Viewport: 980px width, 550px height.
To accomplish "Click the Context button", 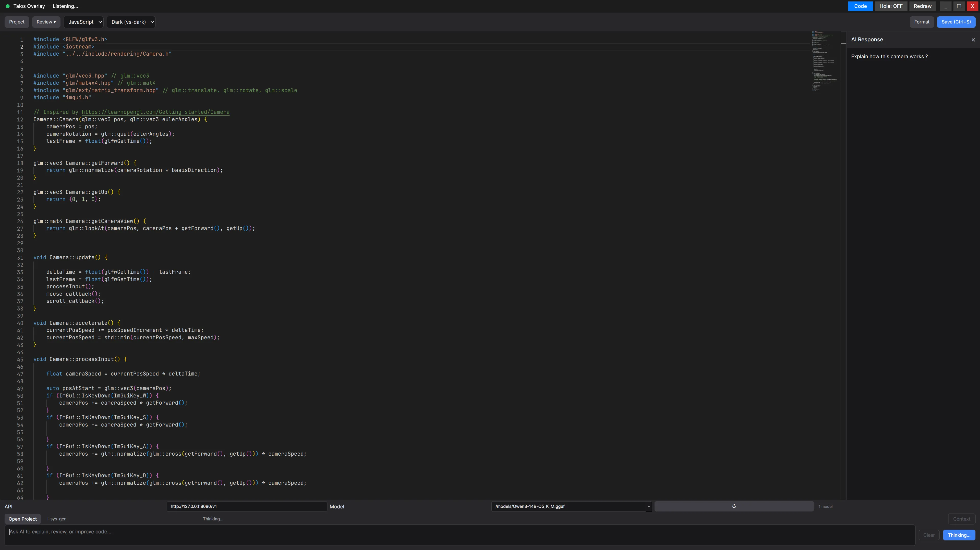I will coord(961,519).
